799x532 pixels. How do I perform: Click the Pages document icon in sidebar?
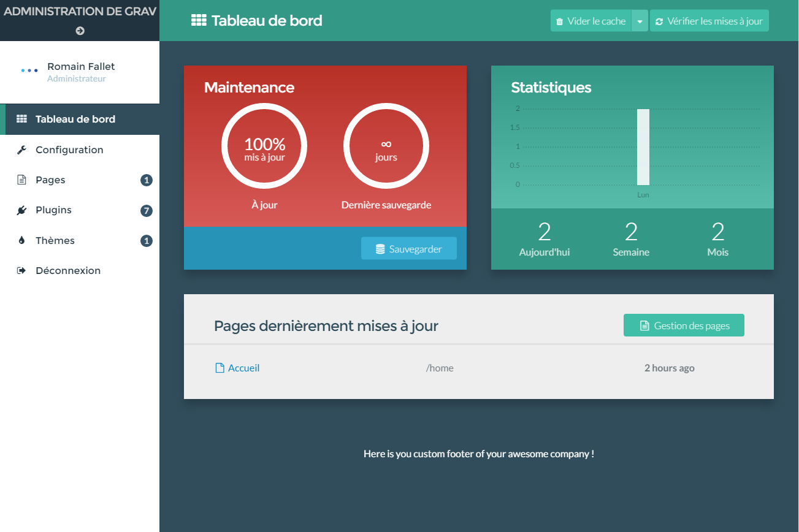[x=21, y=180]
